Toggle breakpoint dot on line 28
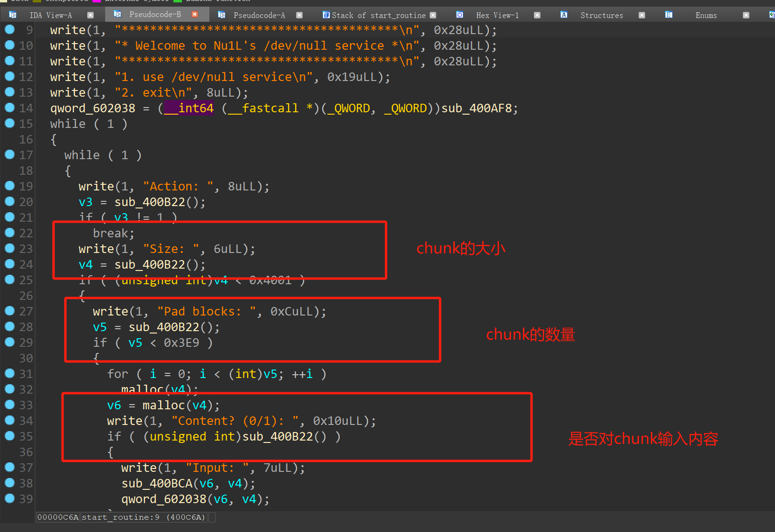The width and height of the screenshot is (775, 532). point(9,326)
